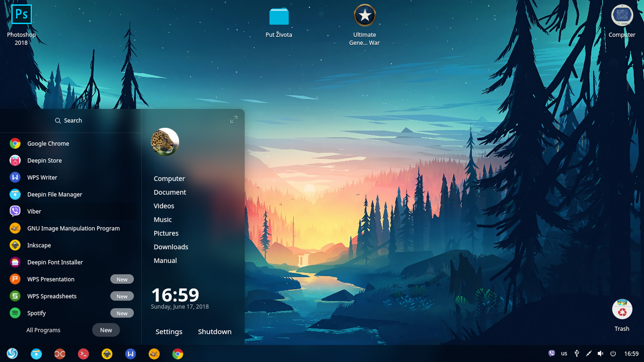644x362 pixels.
Task: Open Music folder in launcher sidebar
Action: pos(163,219)
